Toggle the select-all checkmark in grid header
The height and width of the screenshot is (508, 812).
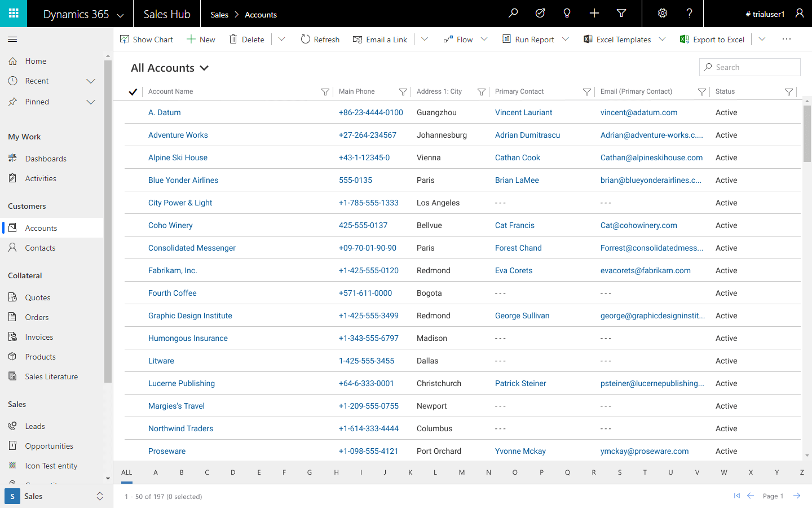tap(133, 92)
